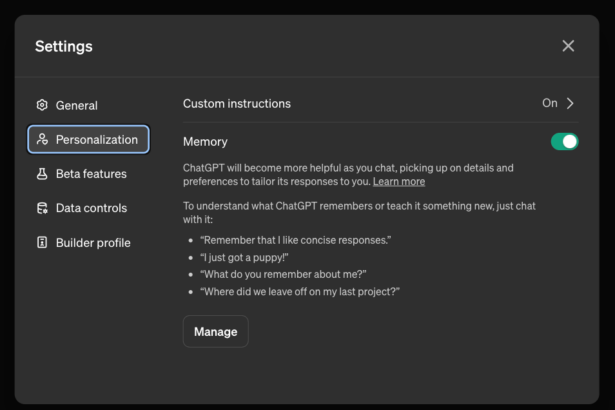
Task: Click the Settings title text
Action: click(x=64, y=46)
